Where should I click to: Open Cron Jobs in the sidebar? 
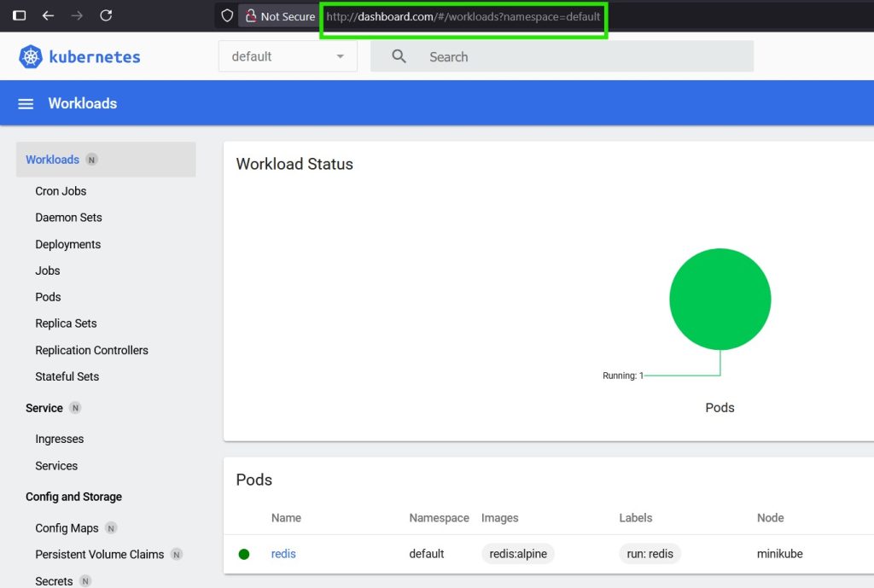click(61, 191)
